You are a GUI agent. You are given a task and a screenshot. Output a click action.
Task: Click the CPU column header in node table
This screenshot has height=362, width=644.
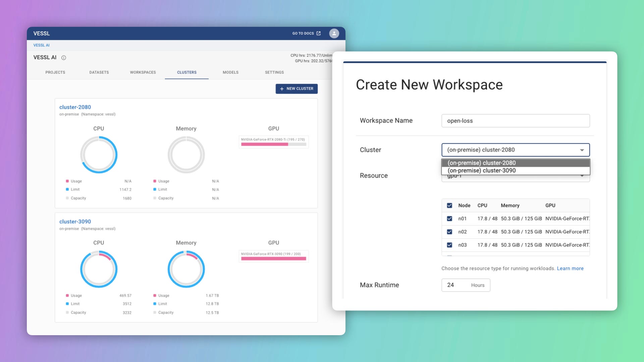[x=482, y=205]
